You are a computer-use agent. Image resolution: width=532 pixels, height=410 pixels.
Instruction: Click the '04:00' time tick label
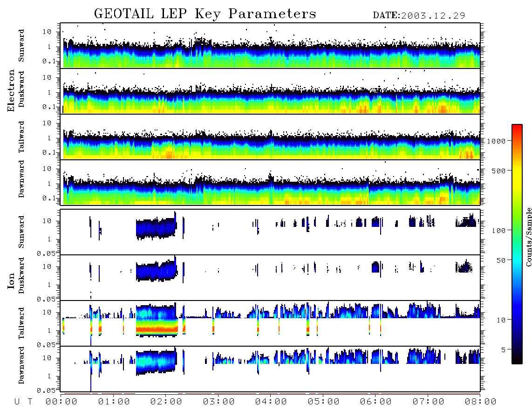271,402
